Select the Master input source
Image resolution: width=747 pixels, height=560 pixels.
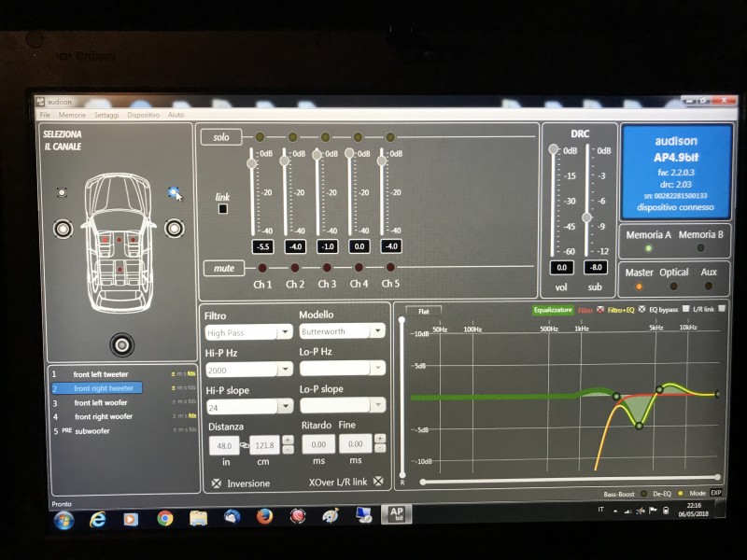[639, 287]
